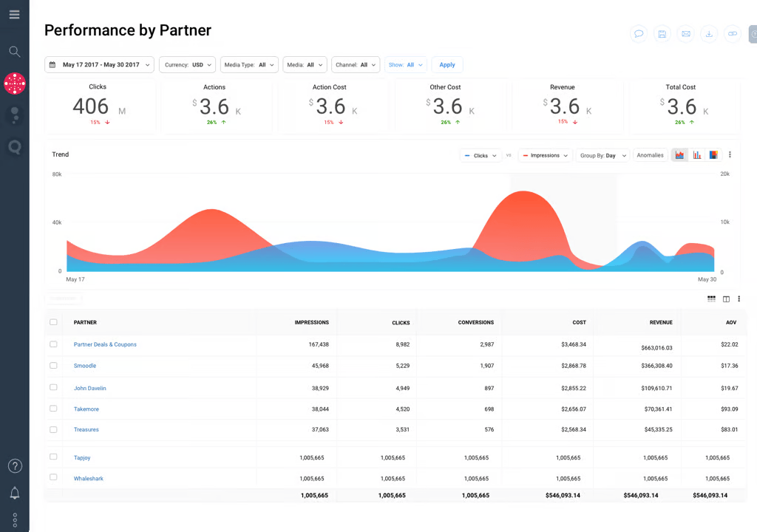Toggle select-all checkbox in table header
This screenshot has height=532, width=757.
53,322
